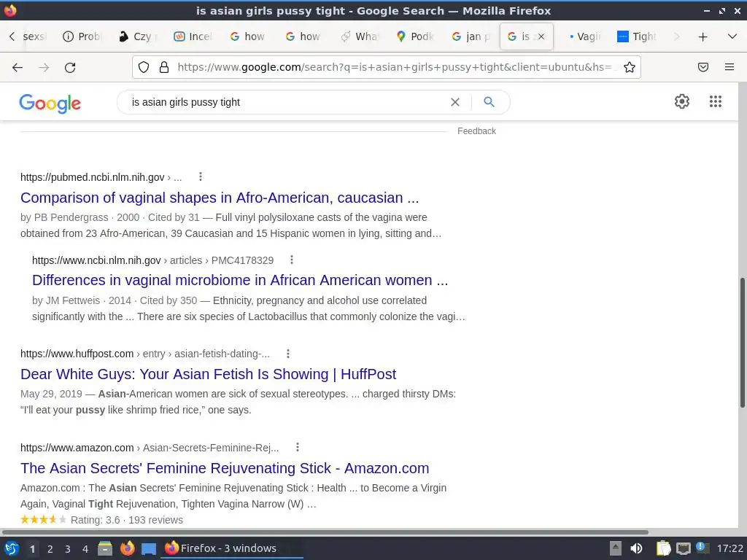Viewport: 747px width, 560px height.
Task: Switch to the 'Czy' tab
Action: coord(138,36)
